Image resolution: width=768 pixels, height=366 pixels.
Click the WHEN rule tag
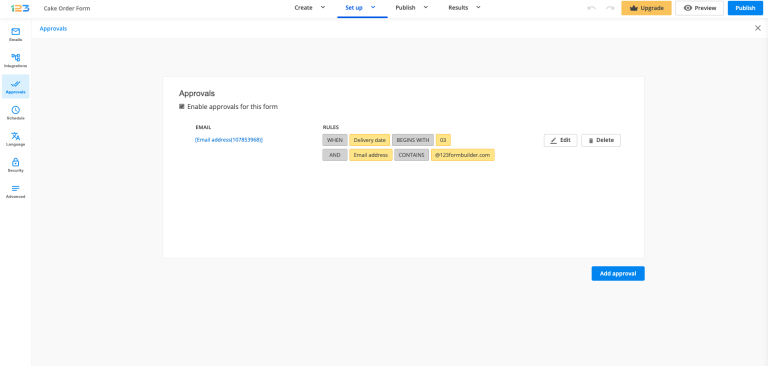335,140
